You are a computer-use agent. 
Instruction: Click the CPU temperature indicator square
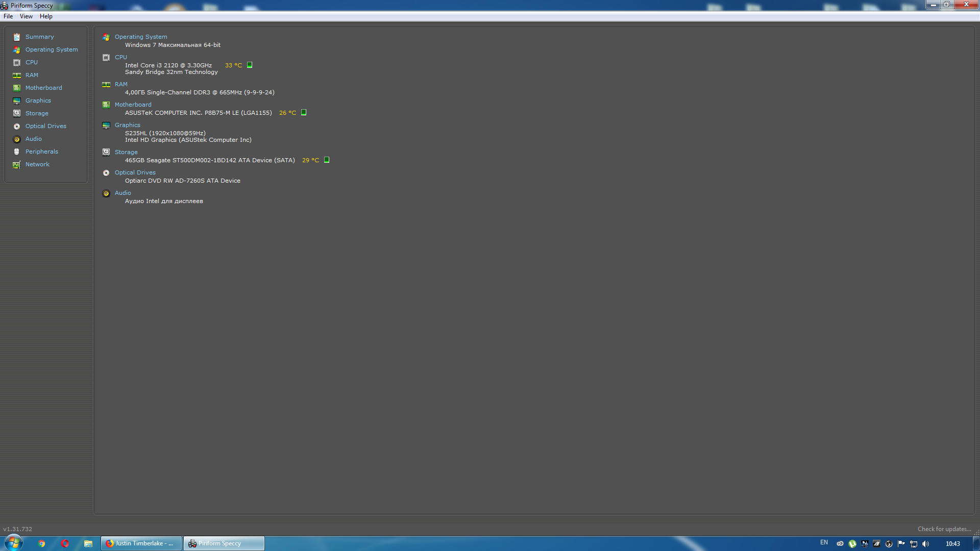coord(250,65)
